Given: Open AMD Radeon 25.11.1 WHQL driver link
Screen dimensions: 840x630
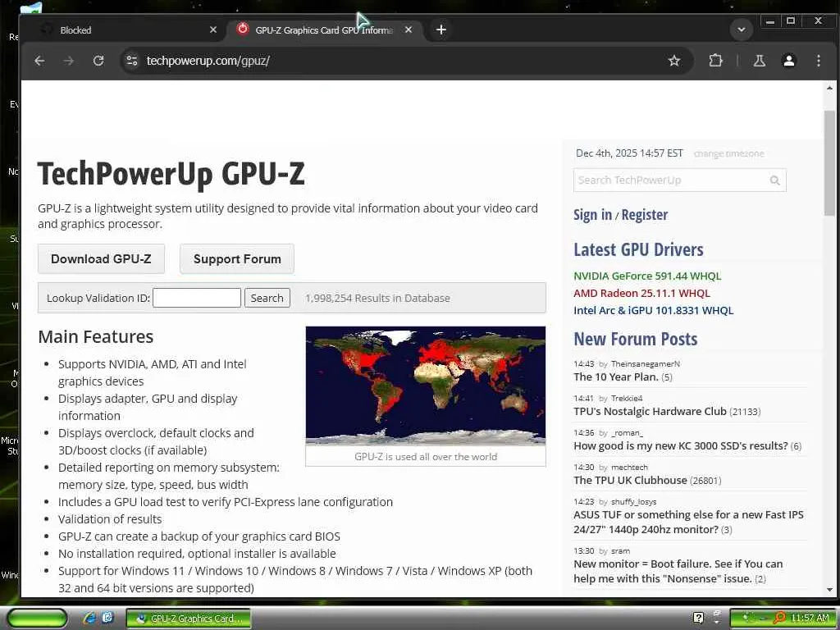Looking at the screenshot, I should pyautogui.click(x=641, y=293).
